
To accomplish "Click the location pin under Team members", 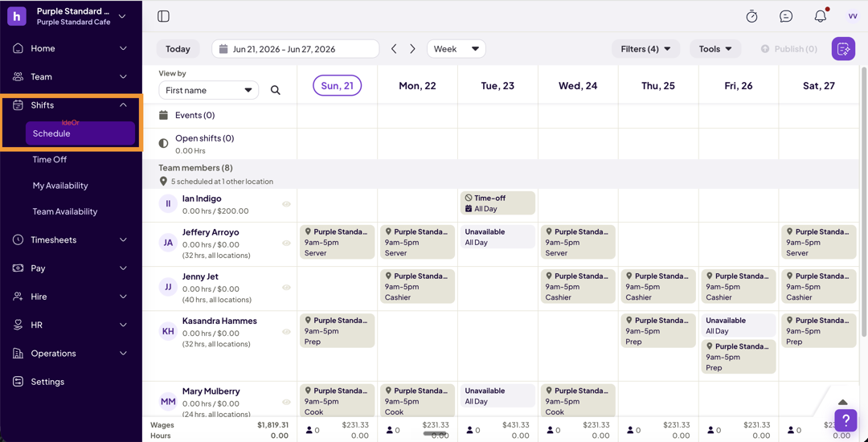I will click(x=163, y=182).
